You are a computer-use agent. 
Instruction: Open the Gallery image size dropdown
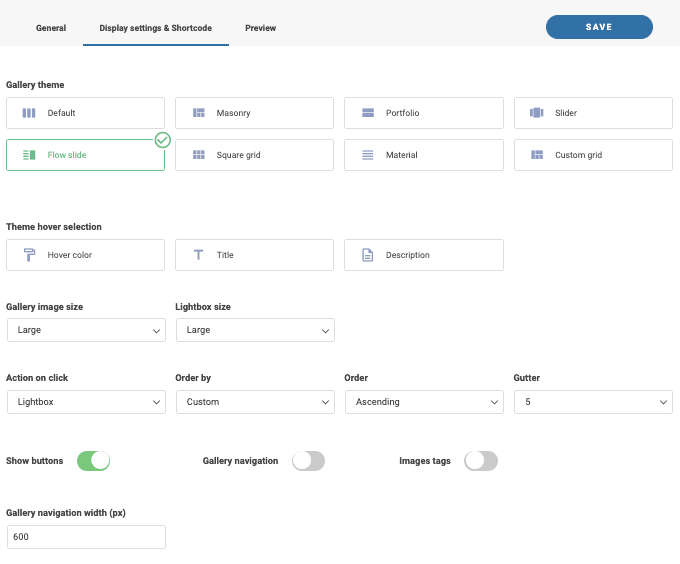86,330
